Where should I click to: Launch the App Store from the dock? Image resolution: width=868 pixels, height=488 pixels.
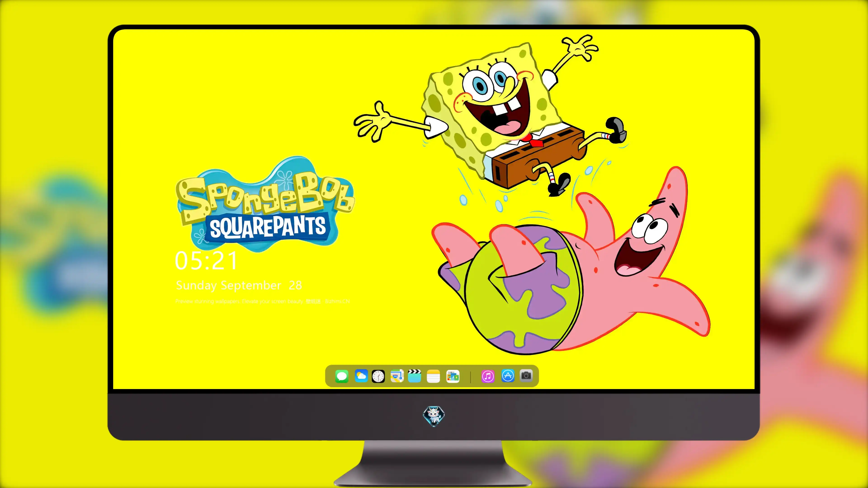[x=508, y=375]
